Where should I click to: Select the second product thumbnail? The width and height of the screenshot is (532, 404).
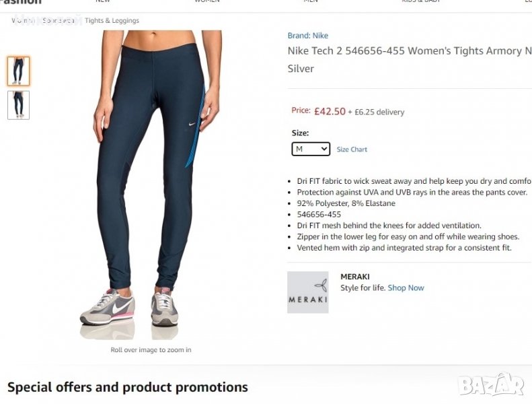click(x=18, y=105)
